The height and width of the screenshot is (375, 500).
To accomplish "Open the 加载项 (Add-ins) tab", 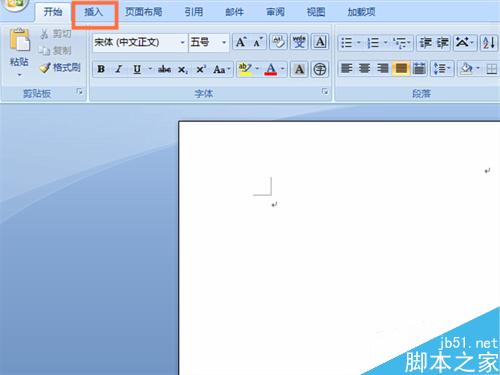I will (x=361, y=12).
